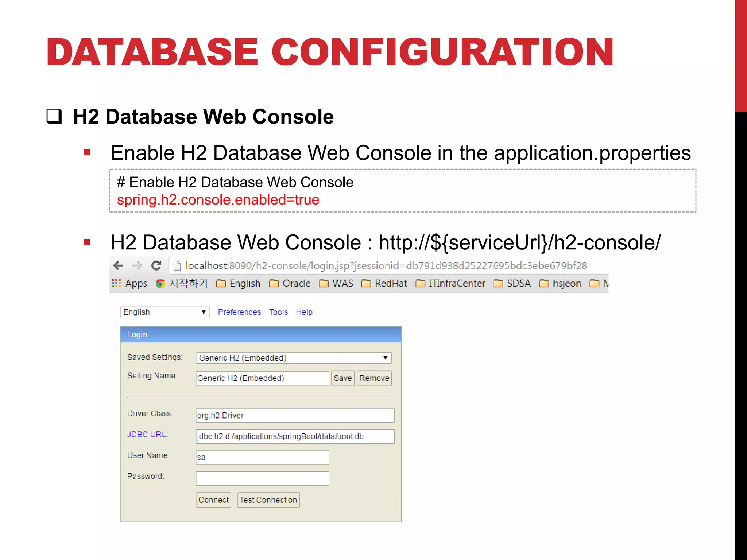Open the Preferences menu link
This screenshot has height=560, width=747.
[x=239, y=312]
